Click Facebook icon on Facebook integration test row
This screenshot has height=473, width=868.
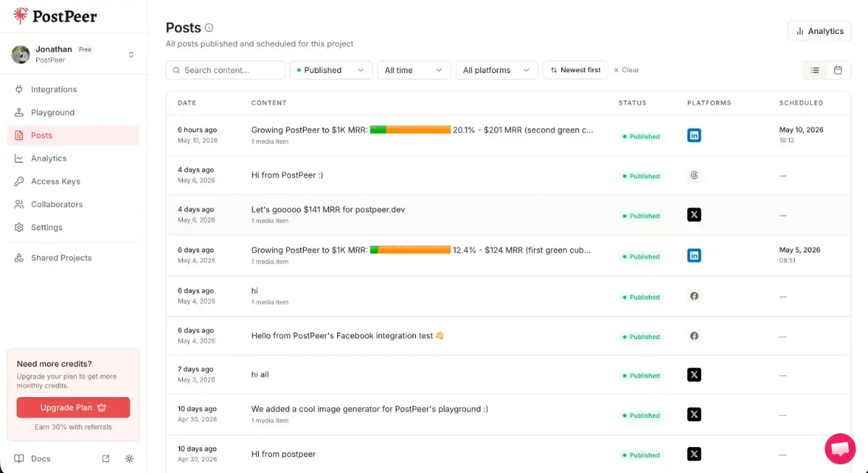coord(694,336)
